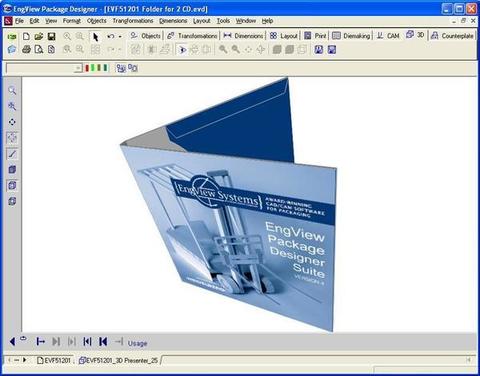The image size is (480, 376).
Task: Switch to EVF51201_3D Presenter_25 tab
Action: point(118,360)
